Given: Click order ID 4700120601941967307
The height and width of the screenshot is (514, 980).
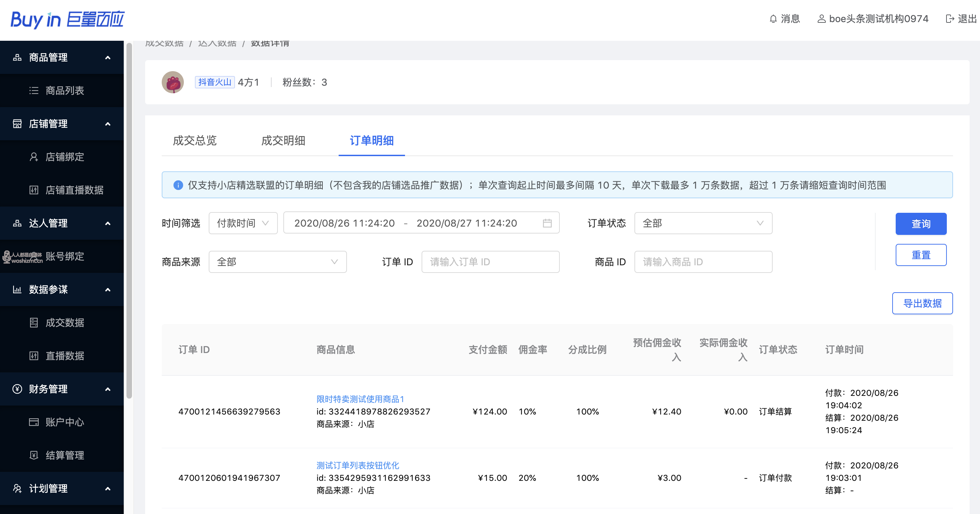Looking at the screenshot, I should click(x=229, y=478).
